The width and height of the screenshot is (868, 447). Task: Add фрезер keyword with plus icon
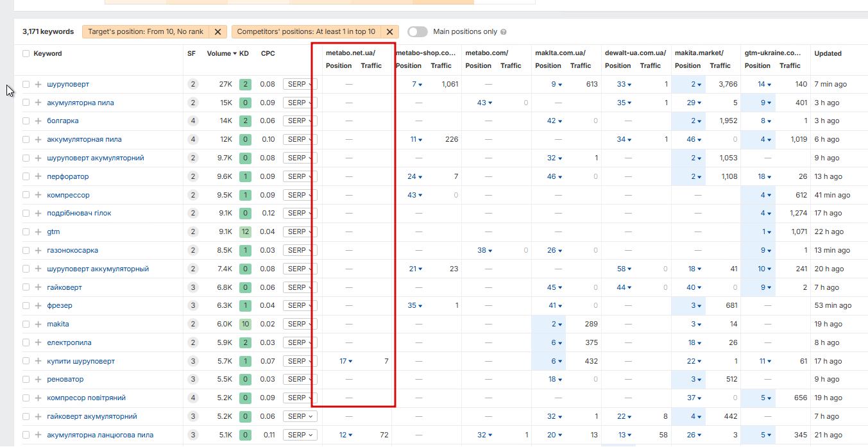click(38, 305)
